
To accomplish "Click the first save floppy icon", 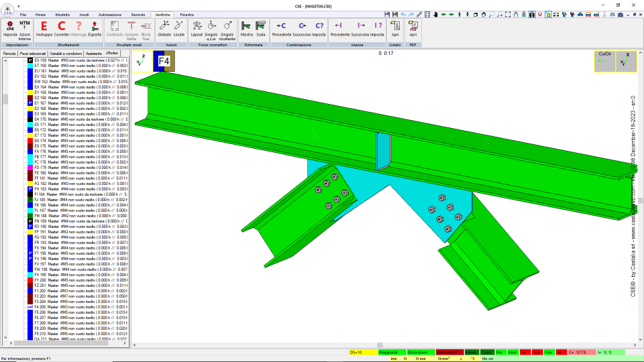I will click(x=387, y=14).
